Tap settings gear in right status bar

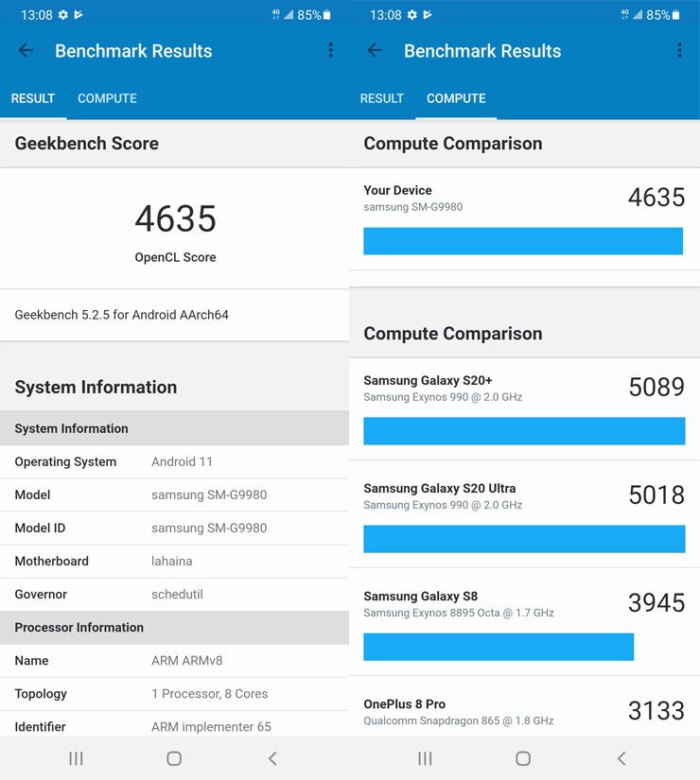pyautogui.click(x=411, y=15)
